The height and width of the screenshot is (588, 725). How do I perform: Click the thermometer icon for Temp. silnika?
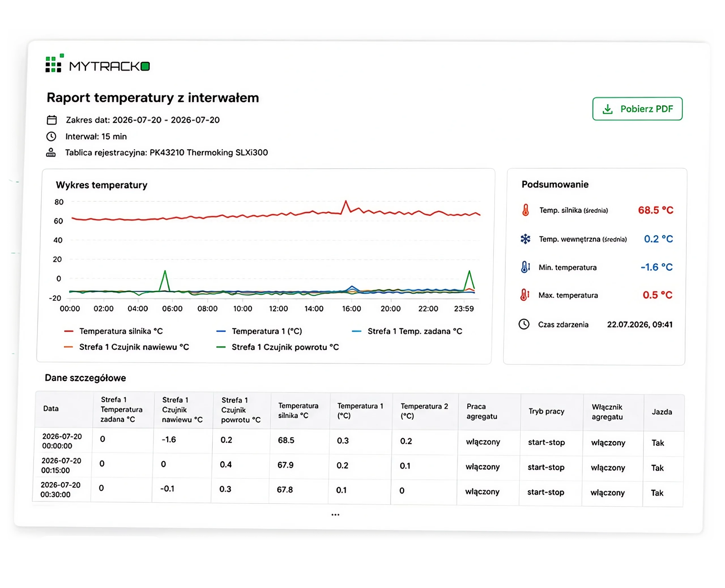(x=525, y=210)
